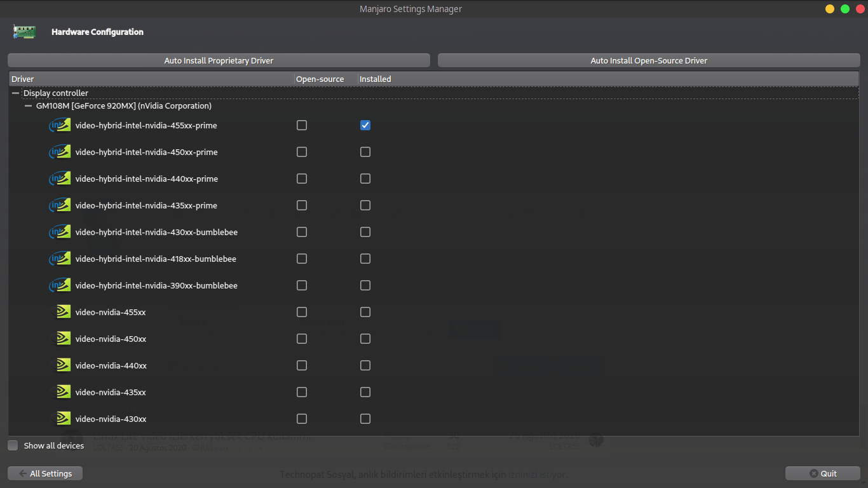
Task: Select the video-nvidia-455xx driver row
Action: tap(434, 312)
